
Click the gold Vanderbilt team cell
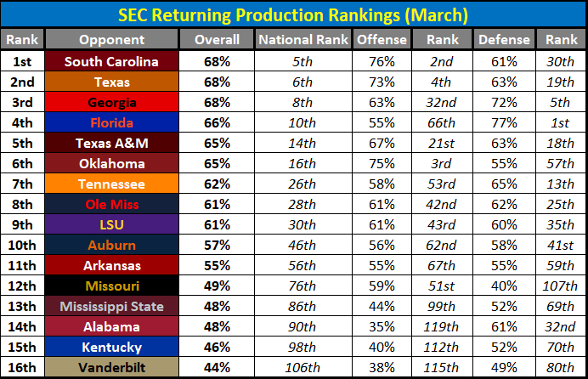(x=111, y=368)
